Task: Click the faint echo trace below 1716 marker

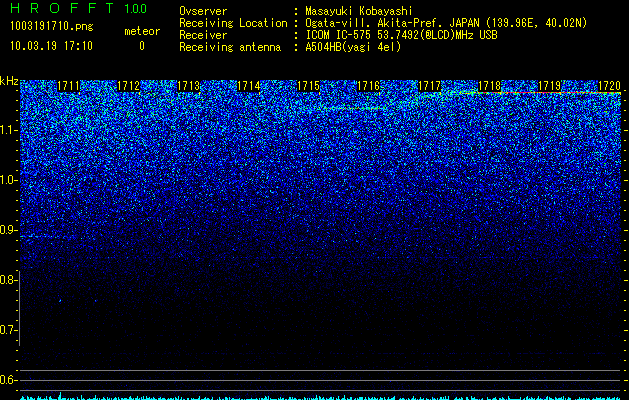Action: 353,108
